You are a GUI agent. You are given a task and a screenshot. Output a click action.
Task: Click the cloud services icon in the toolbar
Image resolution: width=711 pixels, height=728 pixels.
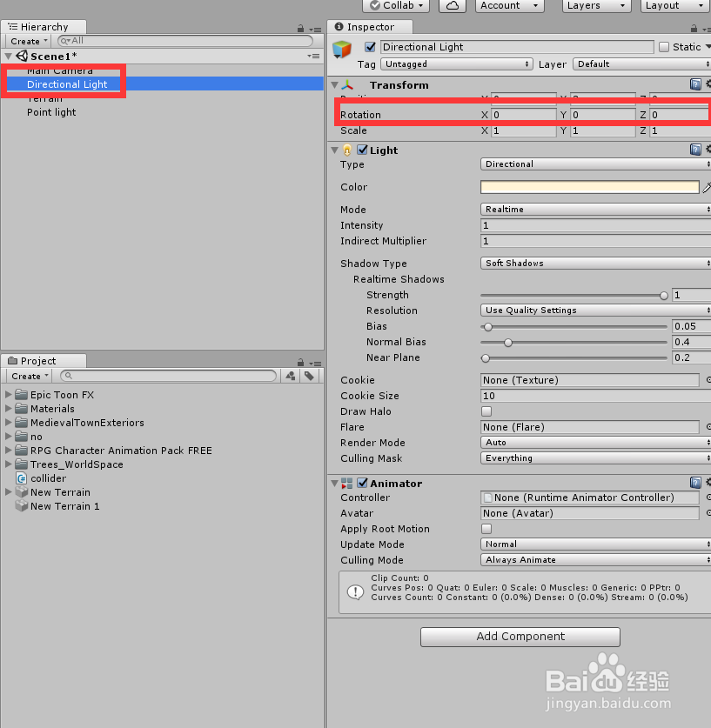(x=452, y=6)
